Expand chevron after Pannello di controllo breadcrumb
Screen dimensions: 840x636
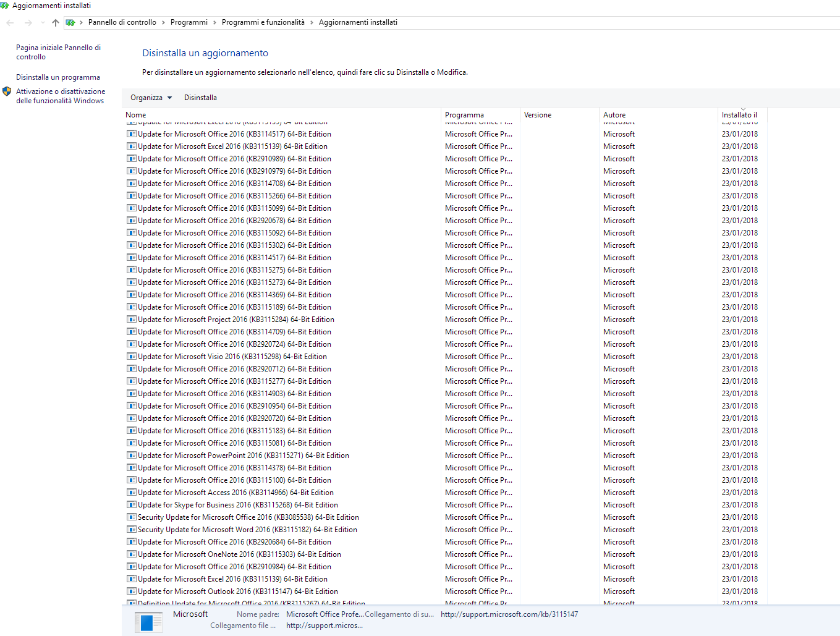[163, 23]
